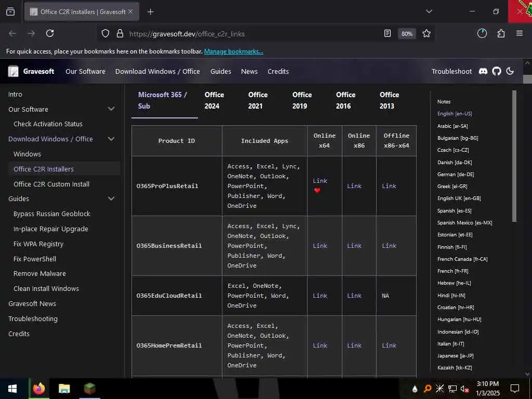This screenshot has height=399, width=532.
Task: Open the network tray icon
Action: tap(453, 389)
